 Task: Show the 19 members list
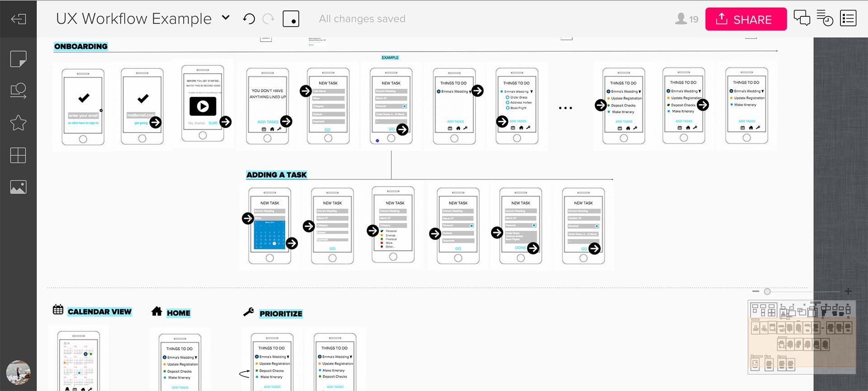click(x=687, y=19)
